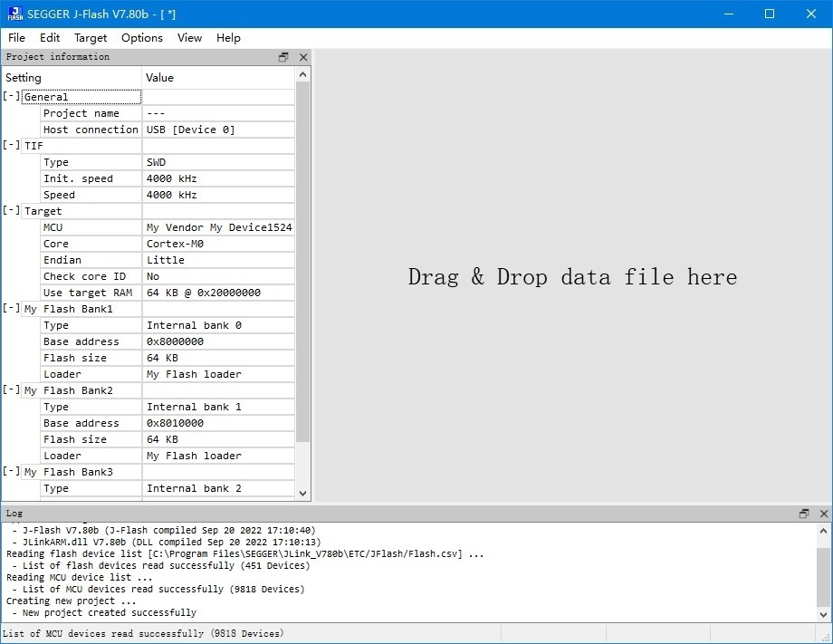833x644 pixels.
Task: Click the project information vertical scrollbar
Action: 303,272
